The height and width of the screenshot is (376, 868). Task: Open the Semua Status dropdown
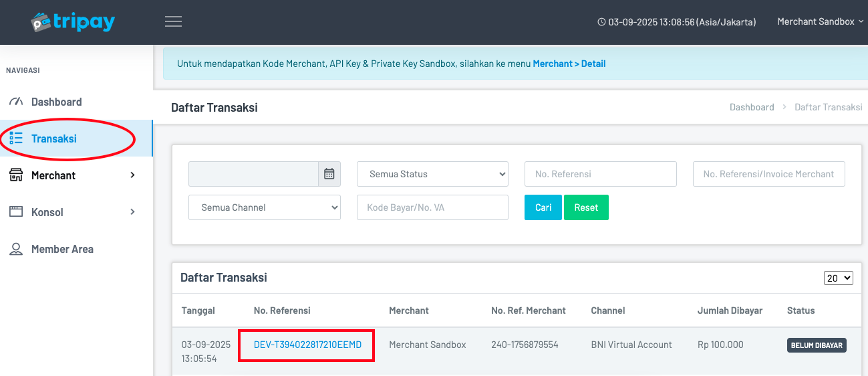coord(432,174)
